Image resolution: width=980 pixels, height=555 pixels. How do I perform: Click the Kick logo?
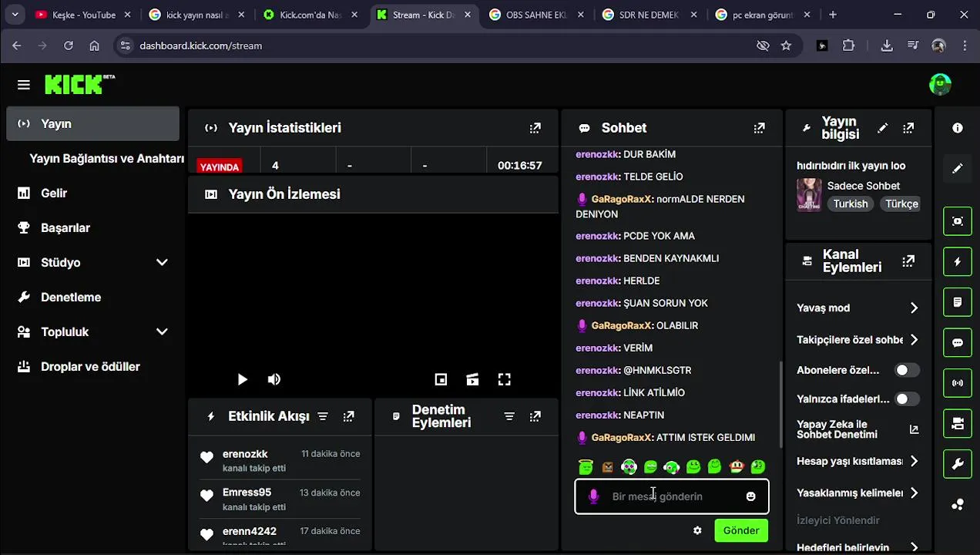coord(79,84)
